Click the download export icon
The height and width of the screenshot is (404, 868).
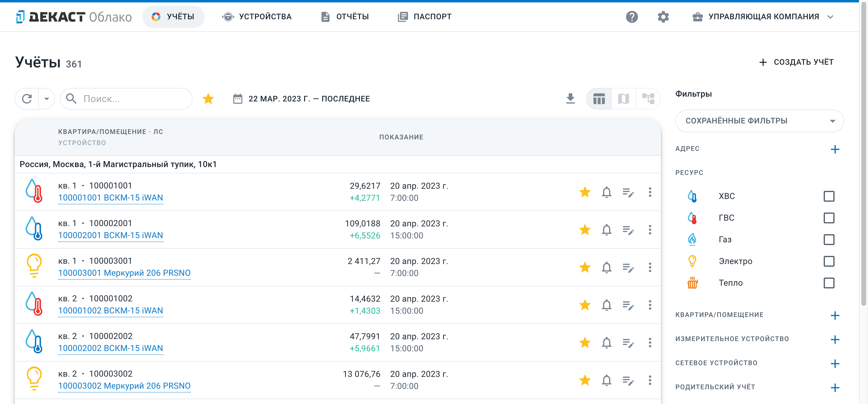click(x=570, y=99)
